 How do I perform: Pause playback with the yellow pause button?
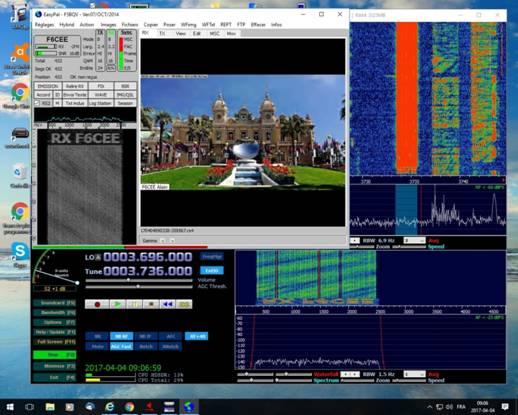(134, 304)
